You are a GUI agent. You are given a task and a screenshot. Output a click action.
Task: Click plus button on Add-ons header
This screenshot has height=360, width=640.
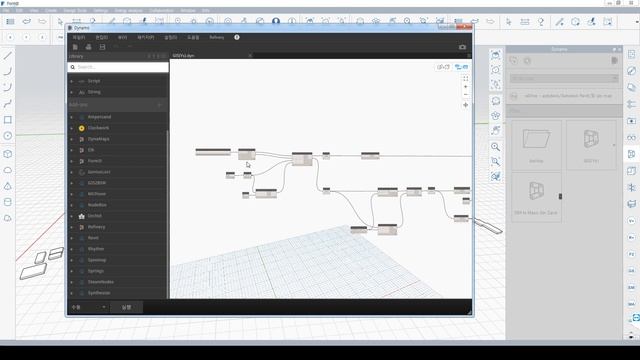[x=160, y=105]
